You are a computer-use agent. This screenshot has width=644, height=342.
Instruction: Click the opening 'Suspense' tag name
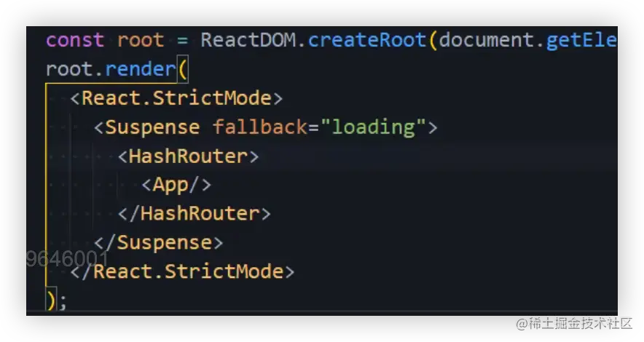pos(152,127)
